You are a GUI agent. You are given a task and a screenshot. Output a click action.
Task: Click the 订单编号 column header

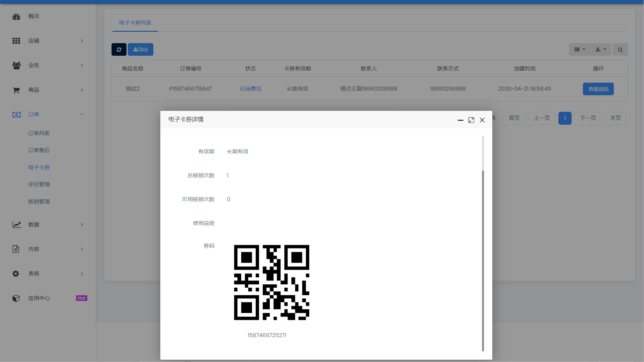click(191, 69)
